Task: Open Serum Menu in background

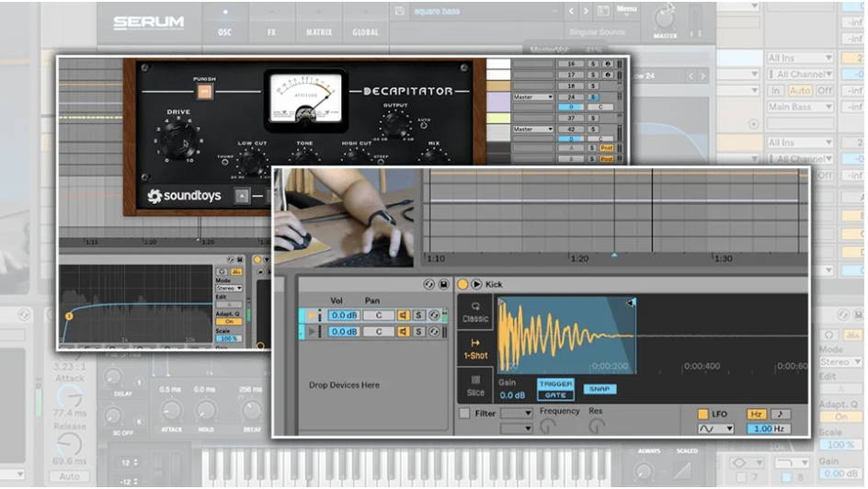Action: pyautogui.click(x=627, y=9)
